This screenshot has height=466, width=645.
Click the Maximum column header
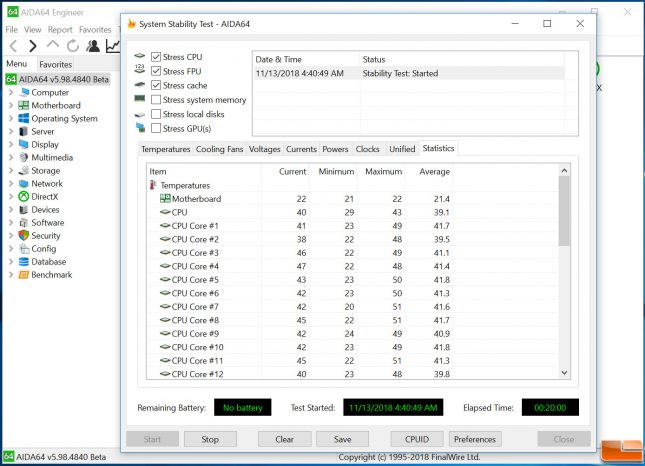383,172
